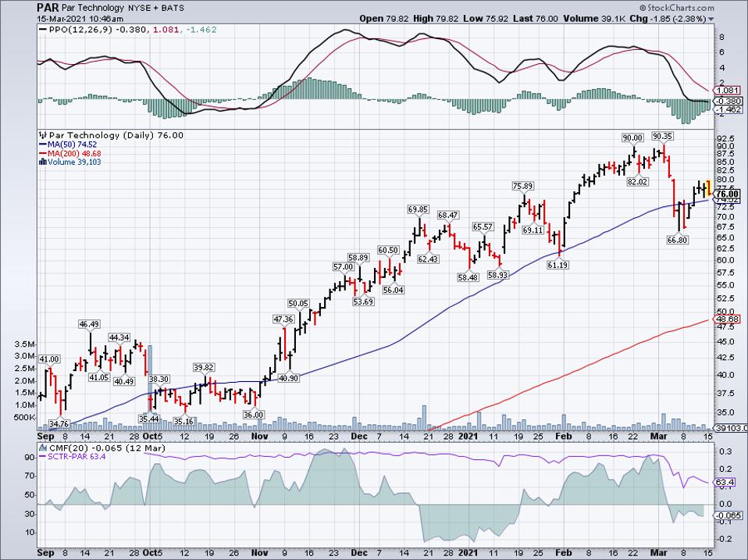The width and height of the screenshot is (748, 560).
Task: Click the 82.02 low price label
Action: click(x=638, y=181)
